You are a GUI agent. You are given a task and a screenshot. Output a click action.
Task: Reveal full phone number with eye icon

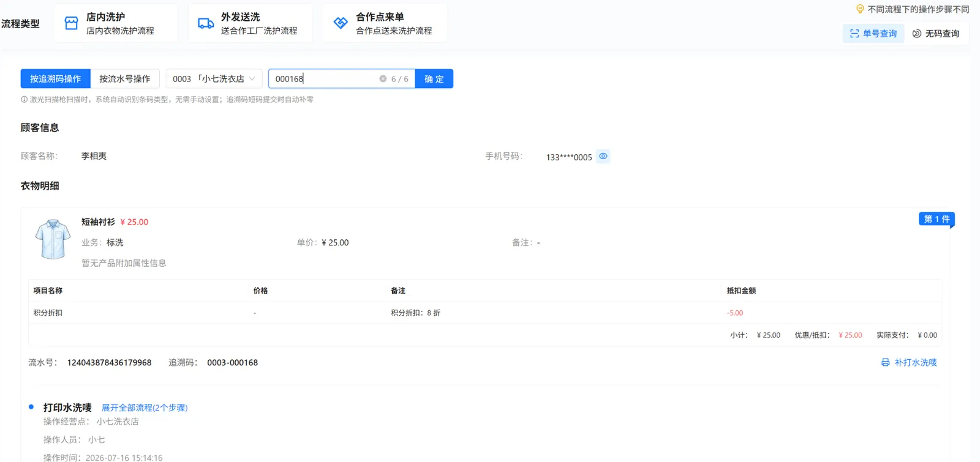point(603,157)
